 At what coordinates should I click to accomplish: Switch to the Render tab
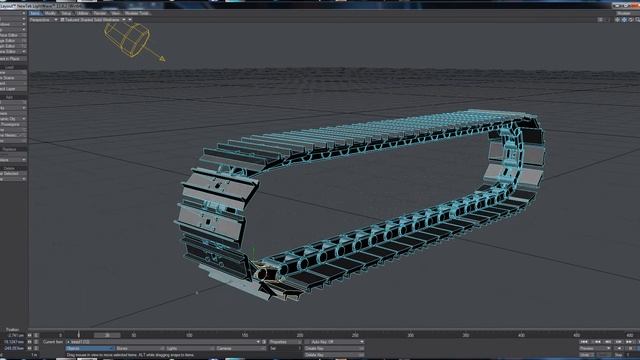tap(100, 13)
